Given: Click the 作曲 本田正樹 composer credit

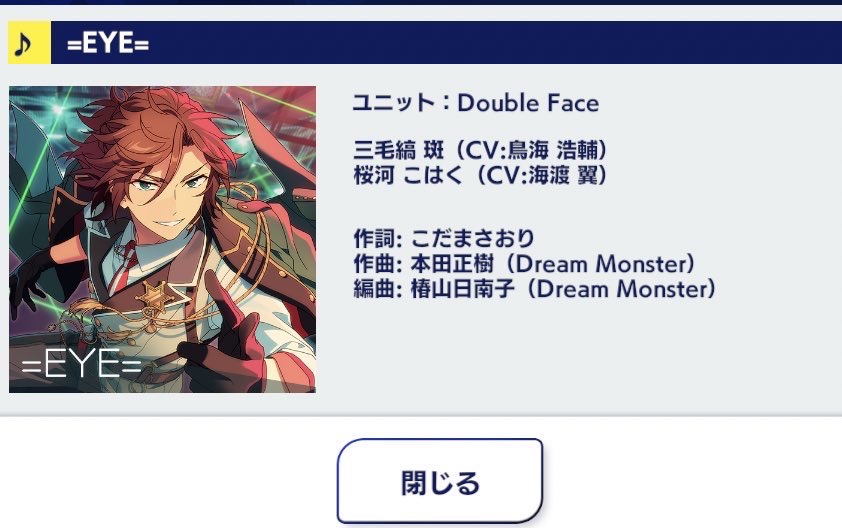Looking at the screenshot, I should pyautogui.click(x=525, y=264).
